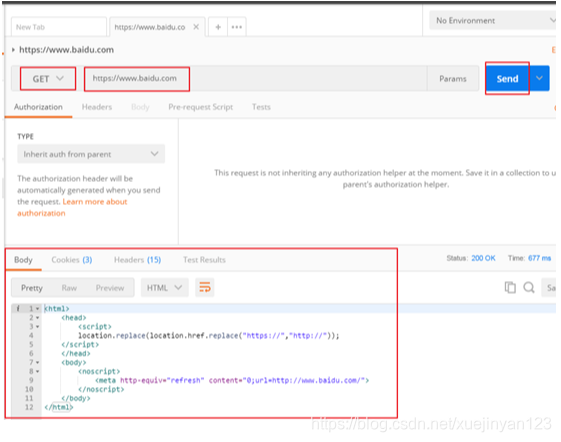
Task: Click the https://www.baidu.com request title
Action: [67, 50]
